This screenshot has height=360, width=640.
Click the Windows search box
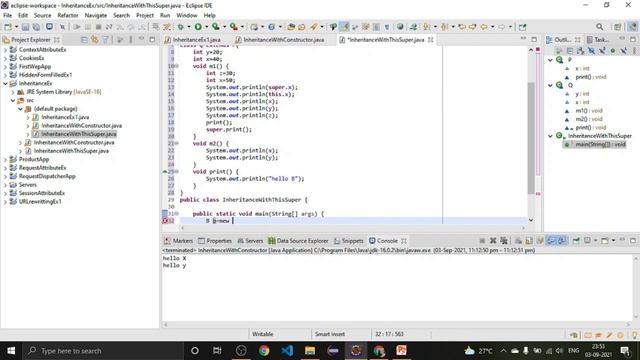tap(102, 351)
